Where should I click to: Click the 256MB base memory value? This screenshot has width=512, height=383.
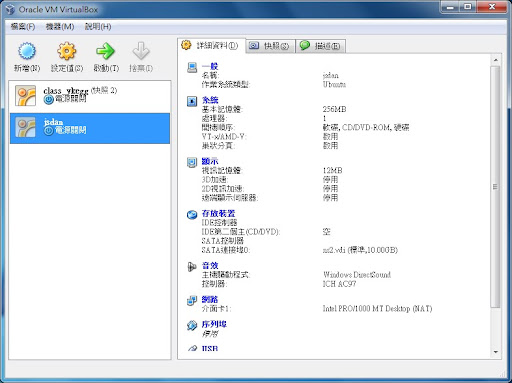(334, 109)
